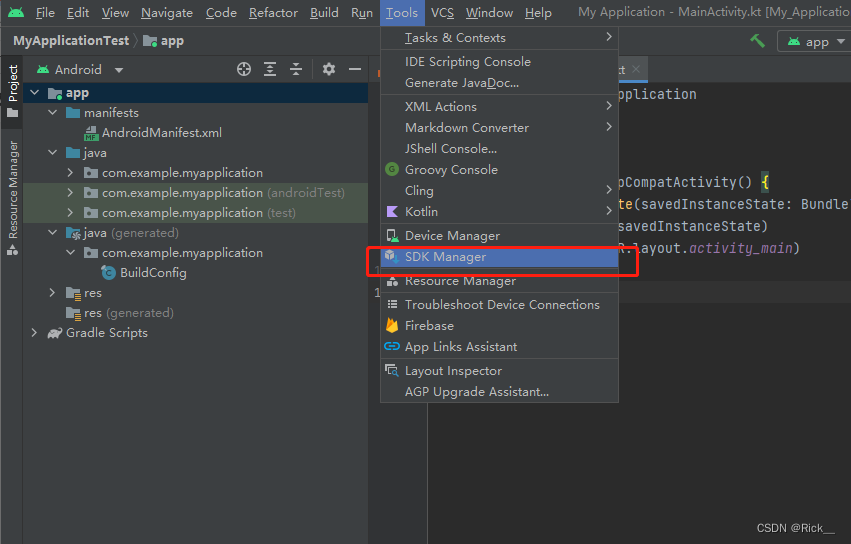The image size is (851, 544).
Task: Choose Resource Manager menu item
Action: click(x=499, y=281)
